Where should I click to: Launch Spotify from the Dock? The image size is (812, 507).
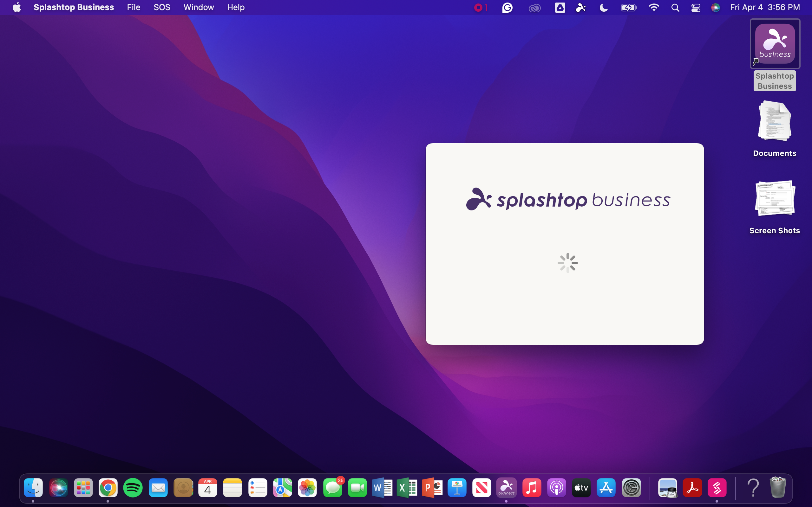133,488
